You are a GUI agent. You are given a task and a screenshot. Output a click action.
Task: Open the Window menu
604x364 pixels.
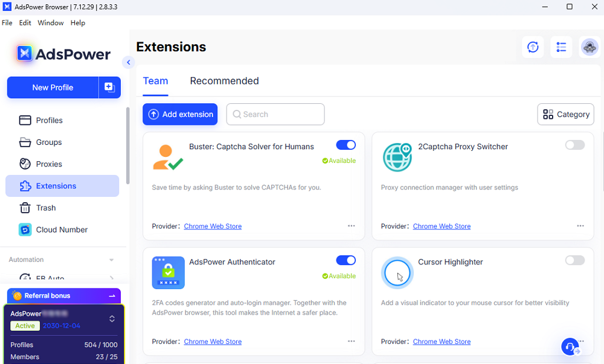pos(51,23)
